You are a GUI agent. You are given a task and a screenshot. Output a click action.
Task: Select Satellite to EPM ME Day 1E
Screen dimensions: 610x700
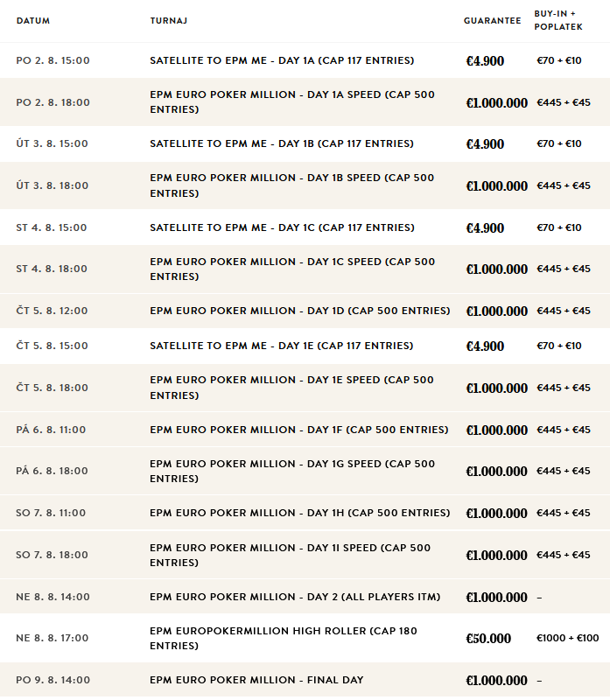305,346
